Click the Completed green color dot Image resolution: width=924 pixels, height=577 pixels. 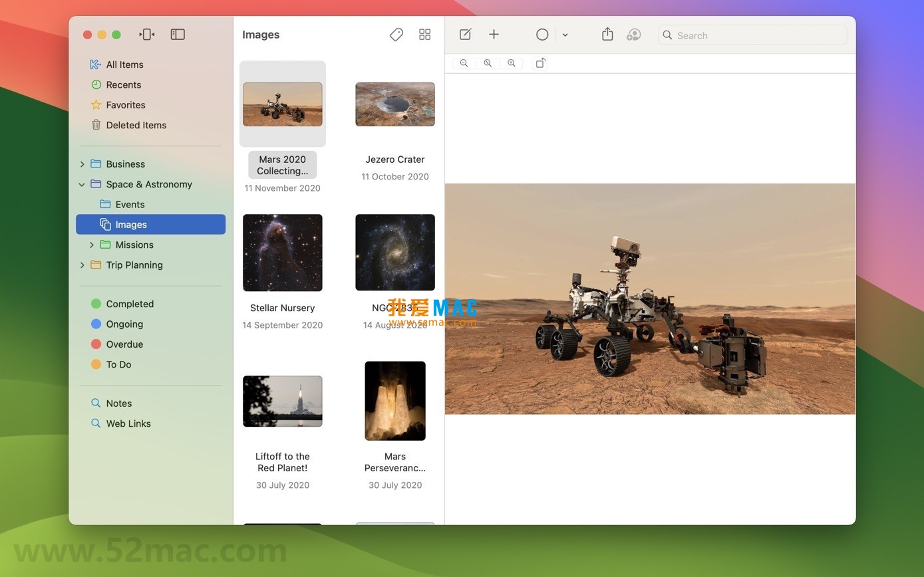pos(96,304)
